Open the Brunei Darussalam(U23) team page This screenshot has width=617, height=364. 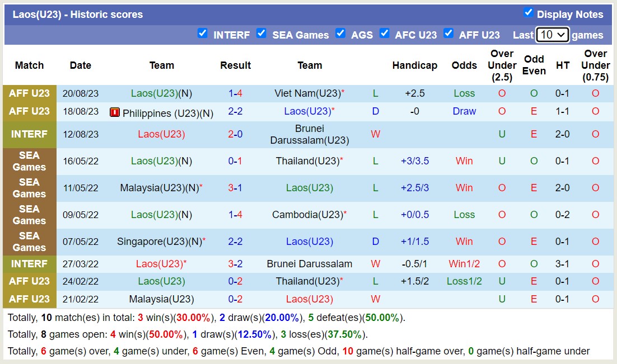tap(310, 134)
